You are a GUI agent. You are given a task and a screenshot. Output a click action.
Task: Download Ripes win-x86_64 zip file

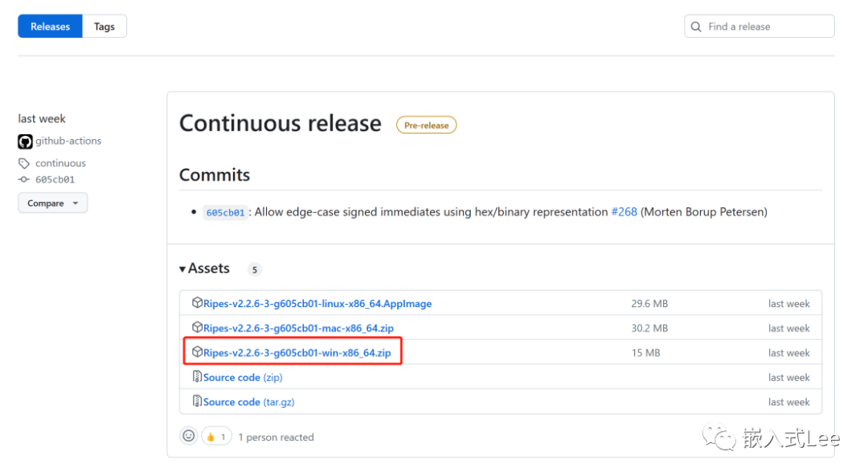coord(297,352)
